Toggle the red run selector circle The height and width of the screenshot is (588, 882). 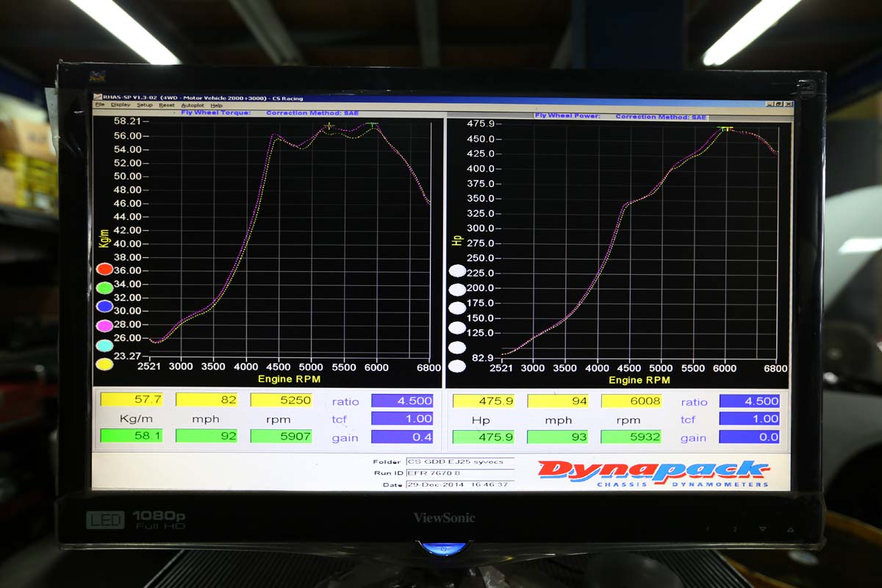(x=104, y=269)
